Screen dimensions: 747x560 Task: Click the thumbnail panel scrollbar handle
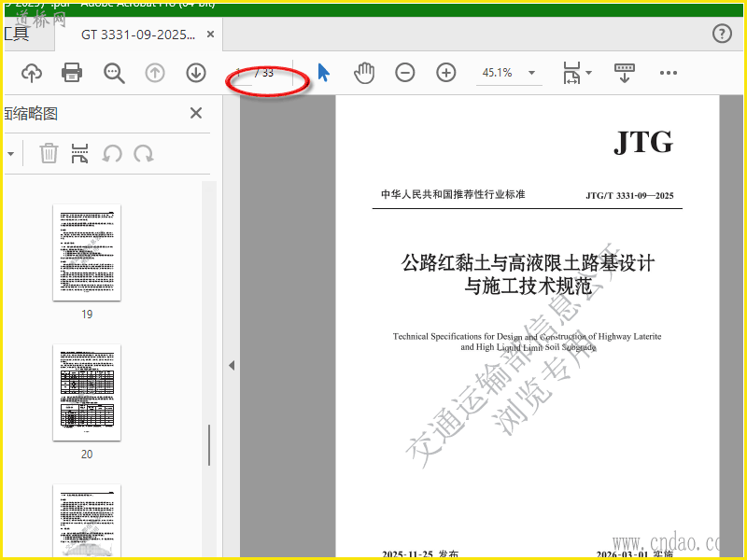[208, 445]
